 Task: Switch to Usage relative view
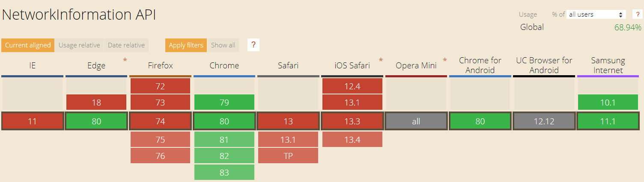click(79, 45)
